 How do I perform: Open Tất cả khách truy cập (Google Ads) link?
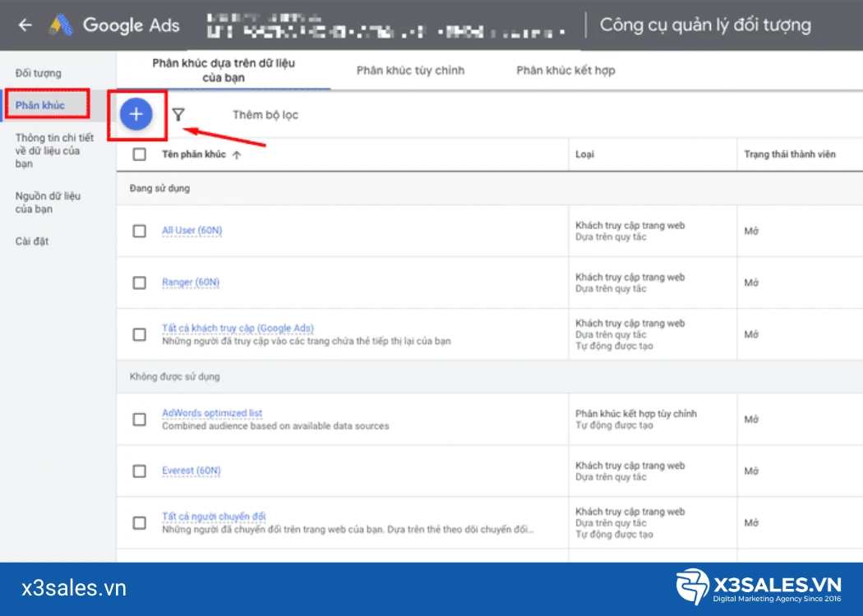(238, 328)
